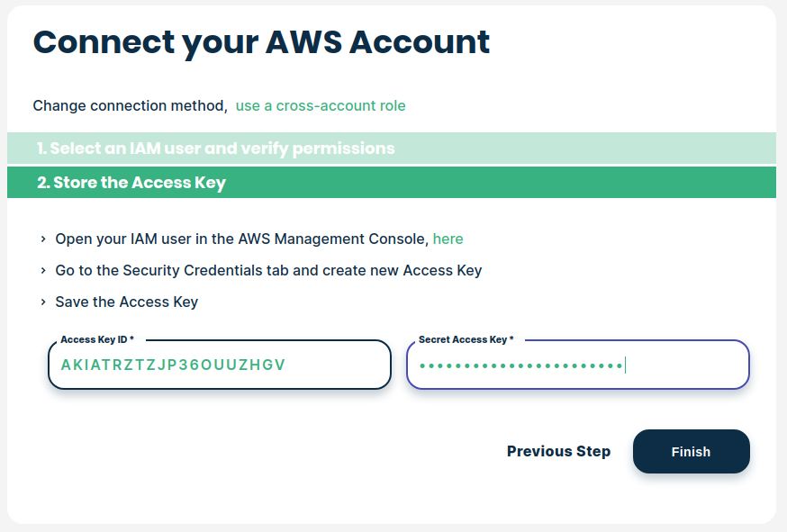Image resolution: width=787 pixels, height=532 pixels.
Task: Click the 'Save the Access Key' instruction text
Action: (x=126, y=302)
